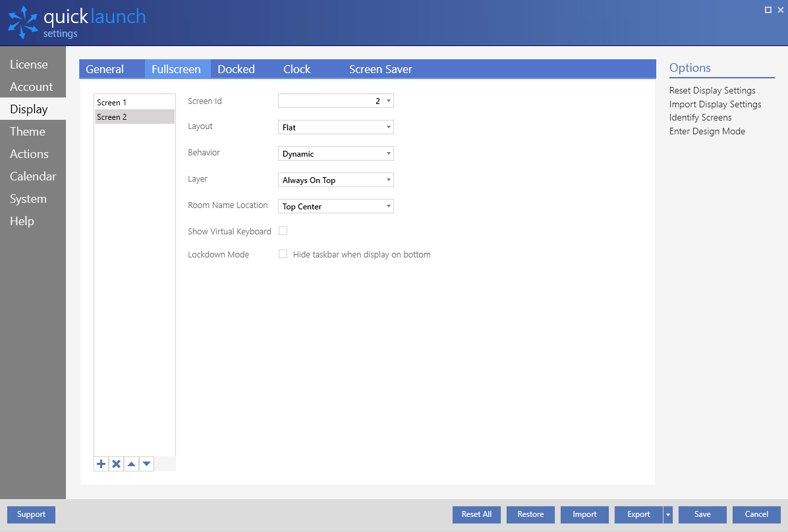Viewport: 788px width, 532px height.
Task: Click the Reset All button
Action: tap(476, 514)
